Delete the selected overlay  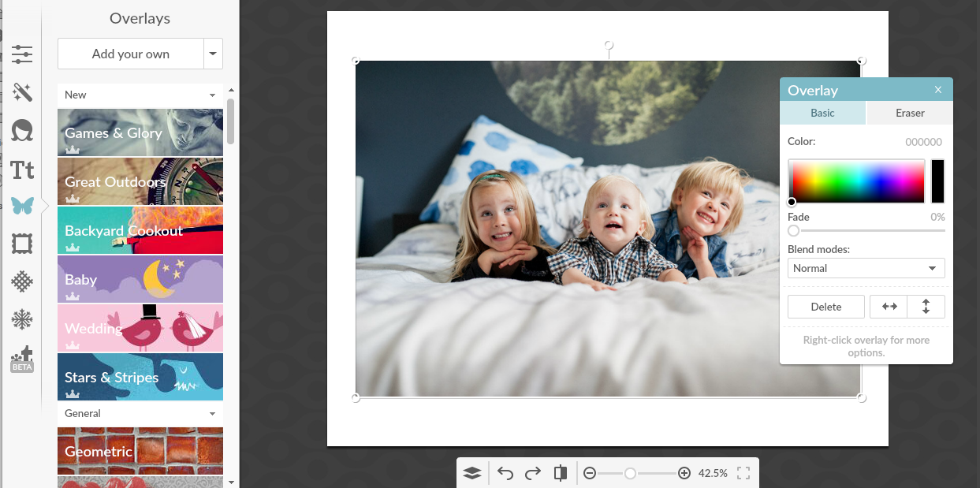[x=826, y=307]
